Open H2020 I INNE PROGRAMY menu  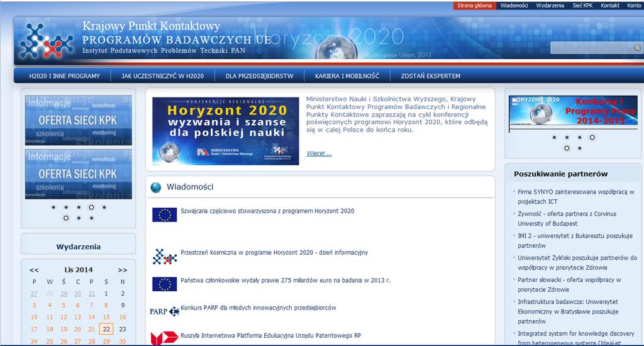pos(65,76)
